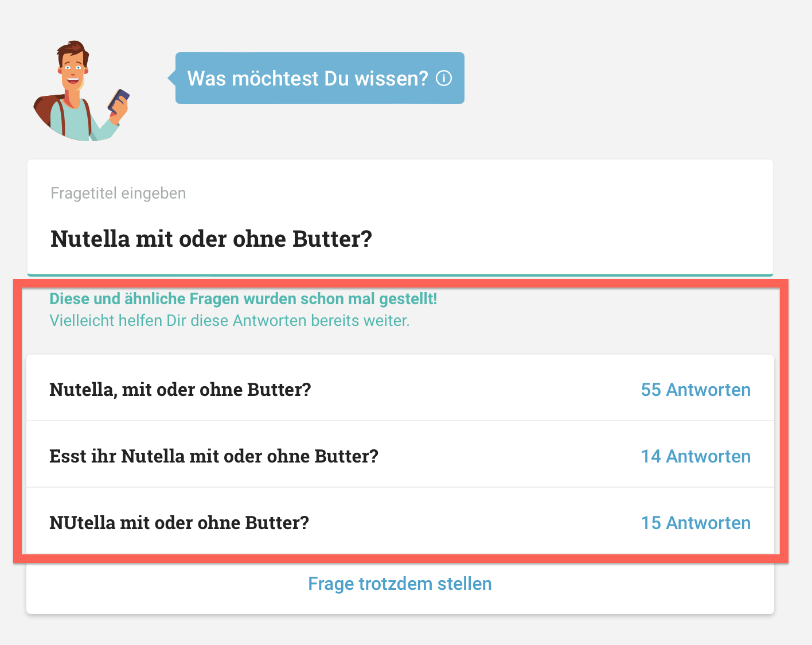Open the question "Esst ihr Nutella mit oder ohne Butter?"
812x645 pixels.
214,456
